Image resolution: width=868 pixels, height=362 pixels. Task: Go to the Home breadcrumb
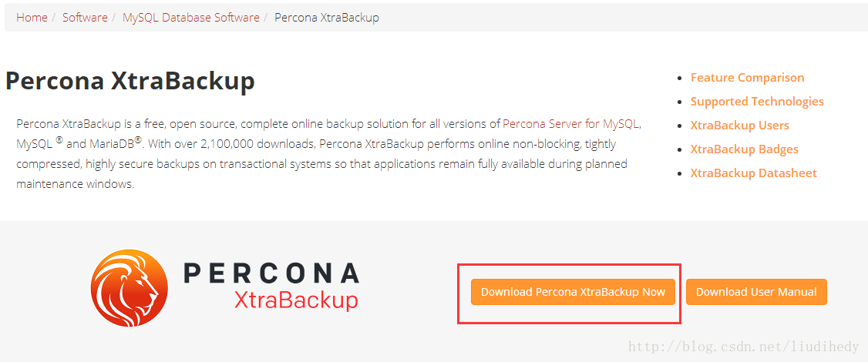click(32, 17)
